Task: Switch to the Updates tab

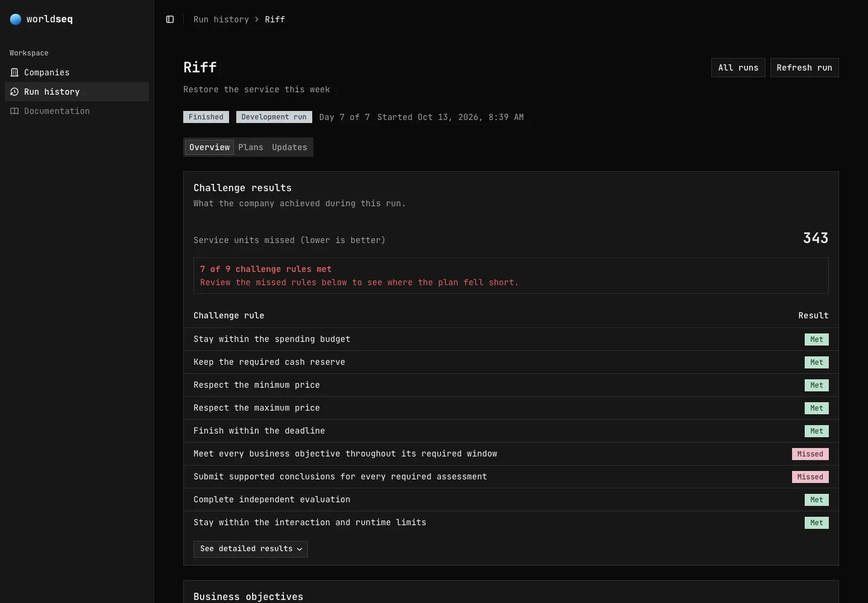Action: point(289,147)
